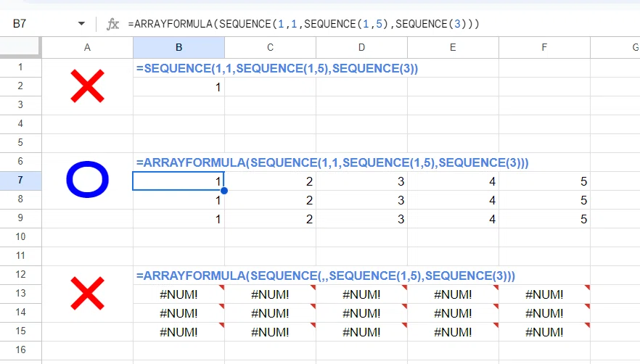640x364 pixels.
Task: Click #NUM! error in cell C15
Action: pos(270,332)
